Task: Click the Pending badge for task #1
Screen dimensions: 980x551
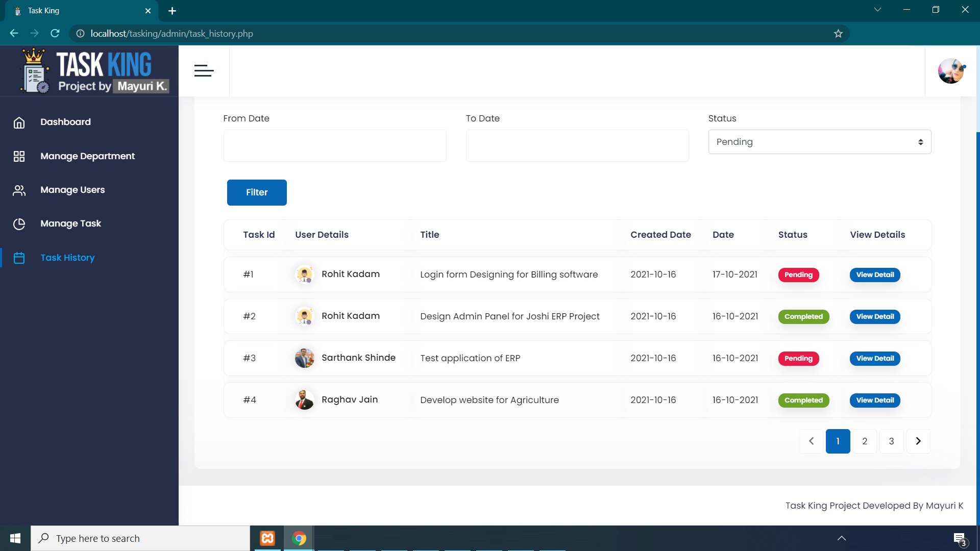Action: coord(798,274)
